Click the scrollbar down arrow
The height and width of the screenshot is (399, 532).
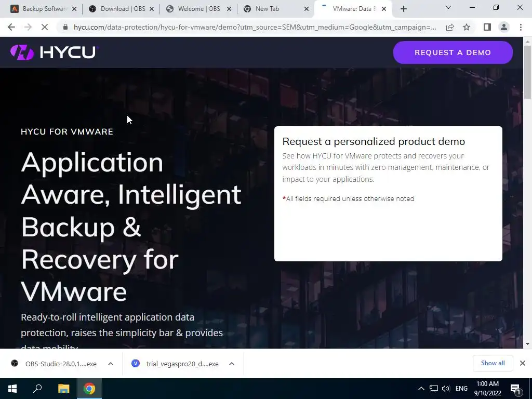tap(527, 344)
